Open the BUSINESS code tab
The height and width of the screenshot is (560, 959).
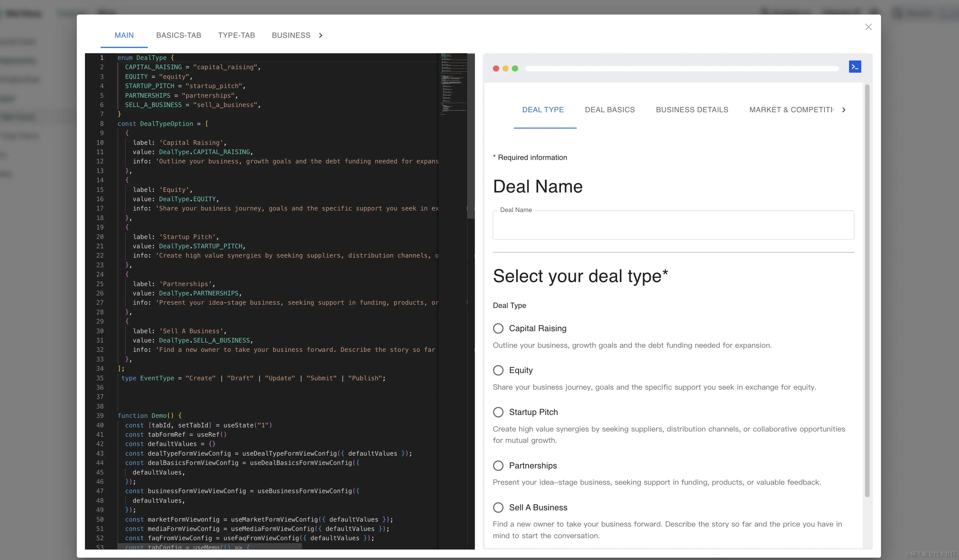click(x=291, y=35)
